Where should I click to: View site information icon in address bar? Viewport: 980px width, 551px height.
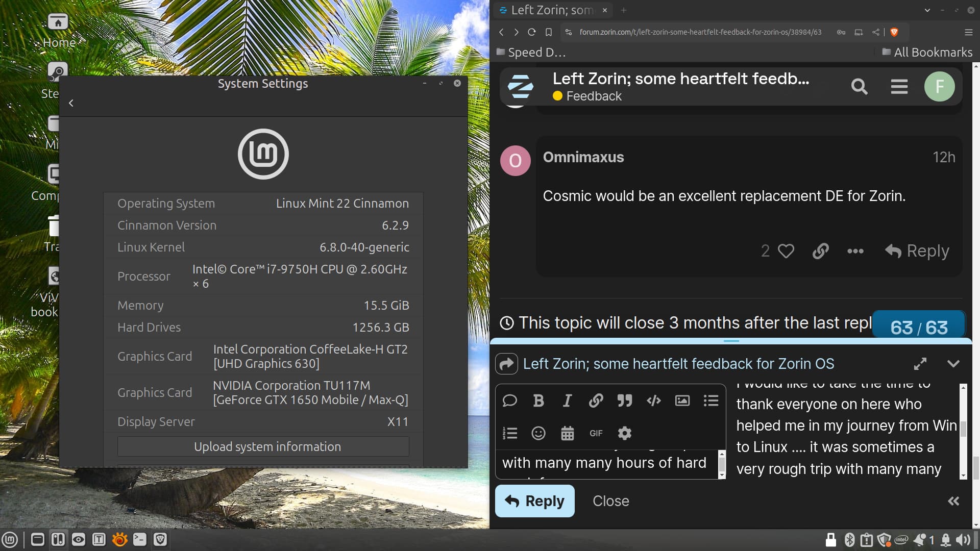[x=569, y=32]
